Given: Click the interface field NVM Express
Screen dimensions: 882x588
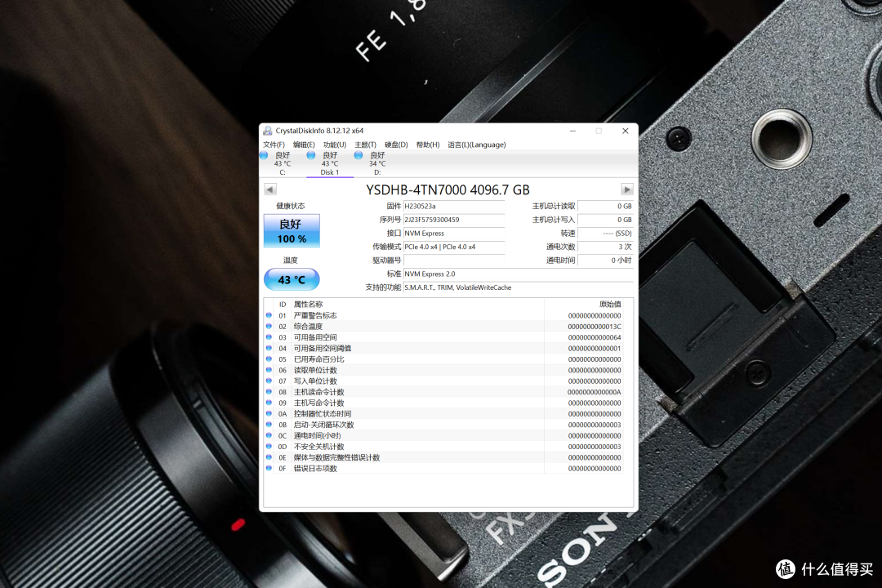Looking at the screenshot, I should click(454, 234).
